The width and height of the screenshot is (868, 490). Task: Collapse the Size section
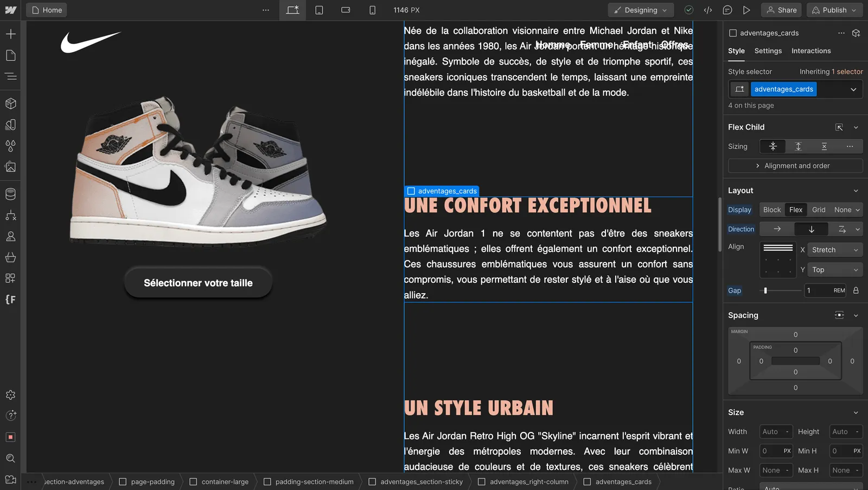pyautogui.click(x=856, y=412)
